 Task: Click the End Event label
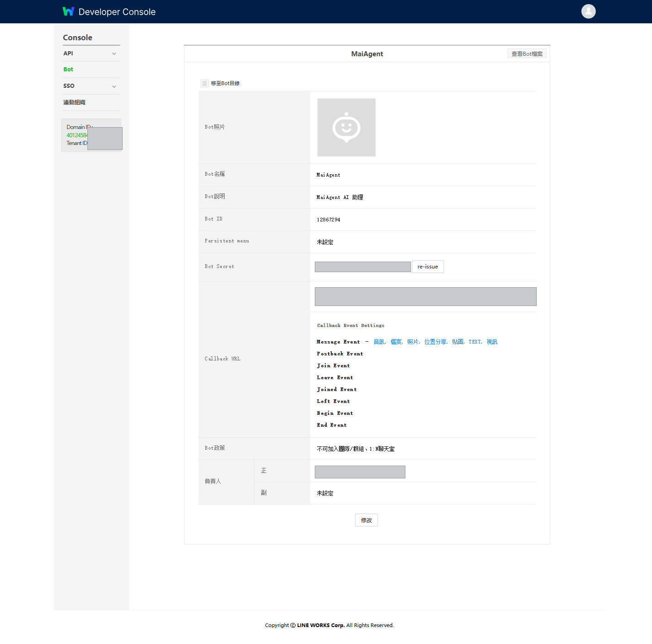point(332,425)
